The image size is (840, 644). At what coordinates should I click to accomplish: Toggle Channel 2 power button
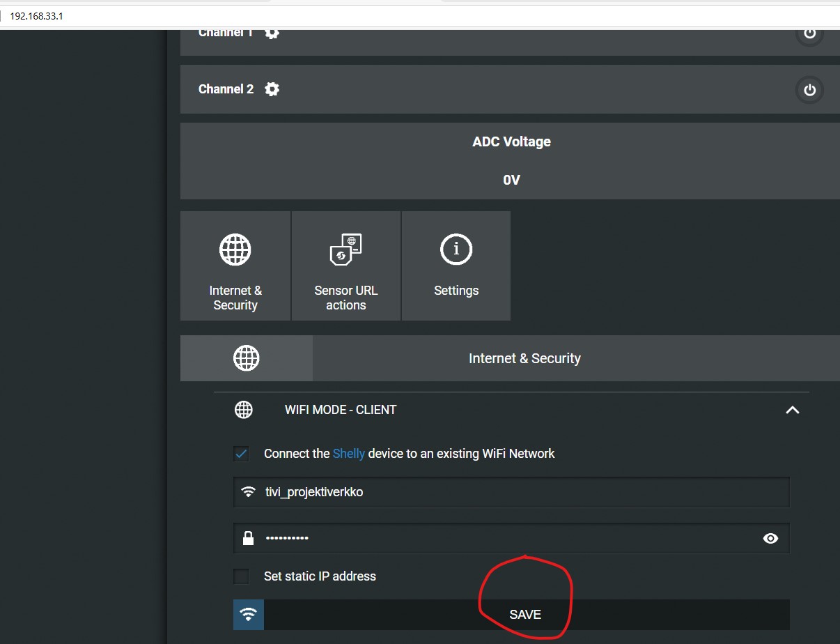click(809, 90)
